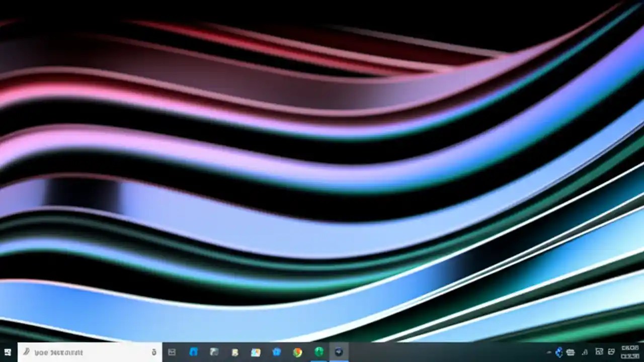This screenshot has width=644, height=362.
Task: Click the search microphone icon
Action: 154,352
